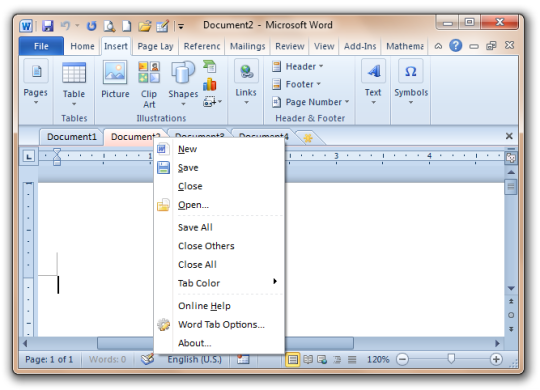540x390 pixels.
Task: Open the Clip Art pane
Action: point(149,84)
